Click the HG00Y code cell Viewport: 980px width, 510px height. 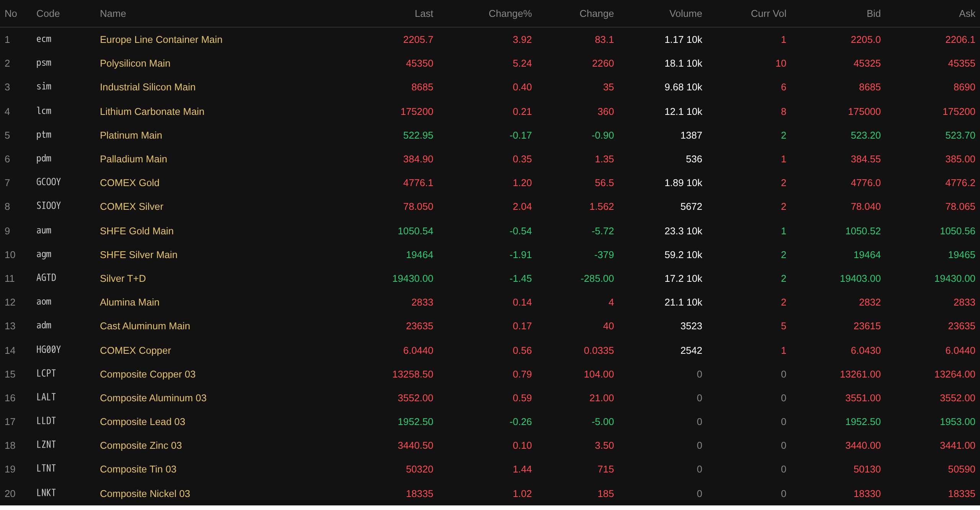pyautogui.click(x=48, y=350)
